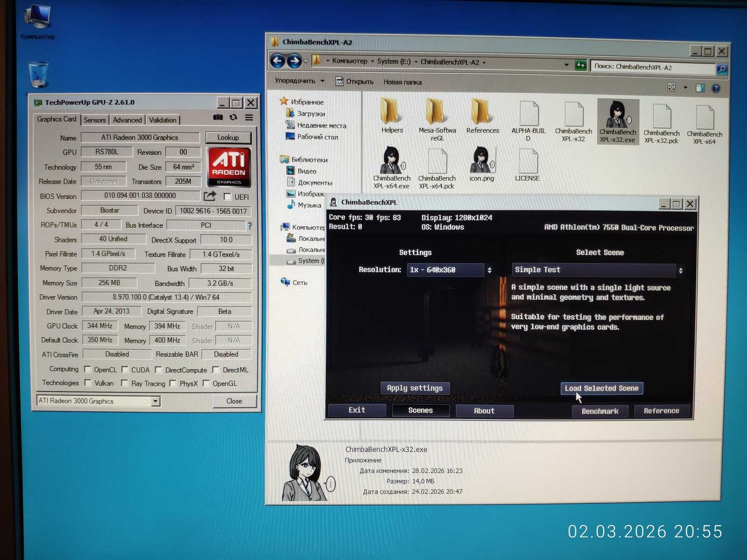Open the References folder
The height and width of the screenshot is (560, 747).
click(482, 116)
